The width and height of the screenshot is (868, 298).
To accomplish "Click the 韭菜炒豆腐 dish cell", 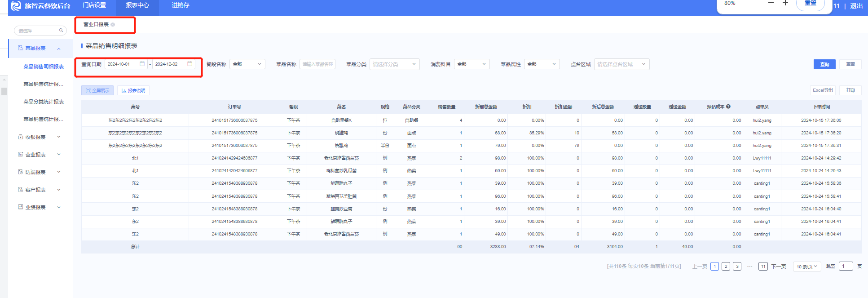I will [x=341, y=209].
